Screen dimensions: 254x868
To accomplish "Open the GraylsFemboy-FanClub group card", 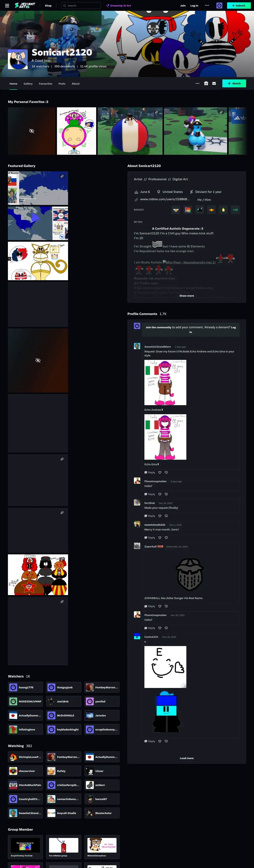I will (x=26, y=847).
